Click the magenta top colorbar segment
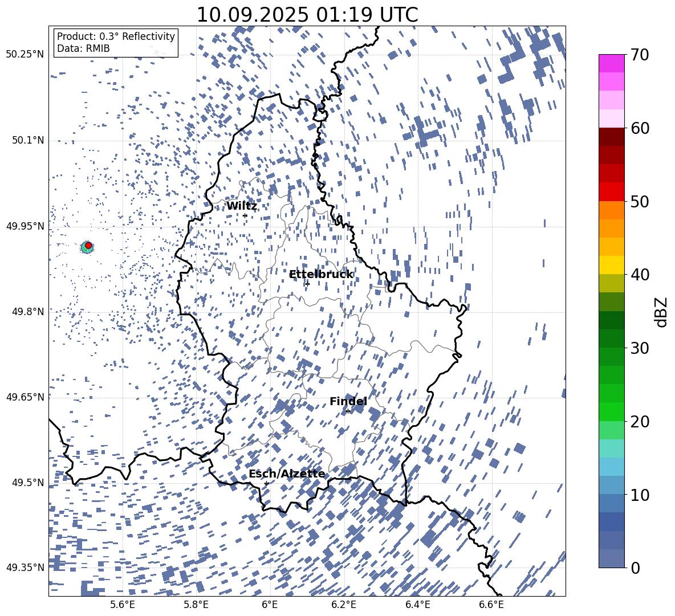 (611, 63)
